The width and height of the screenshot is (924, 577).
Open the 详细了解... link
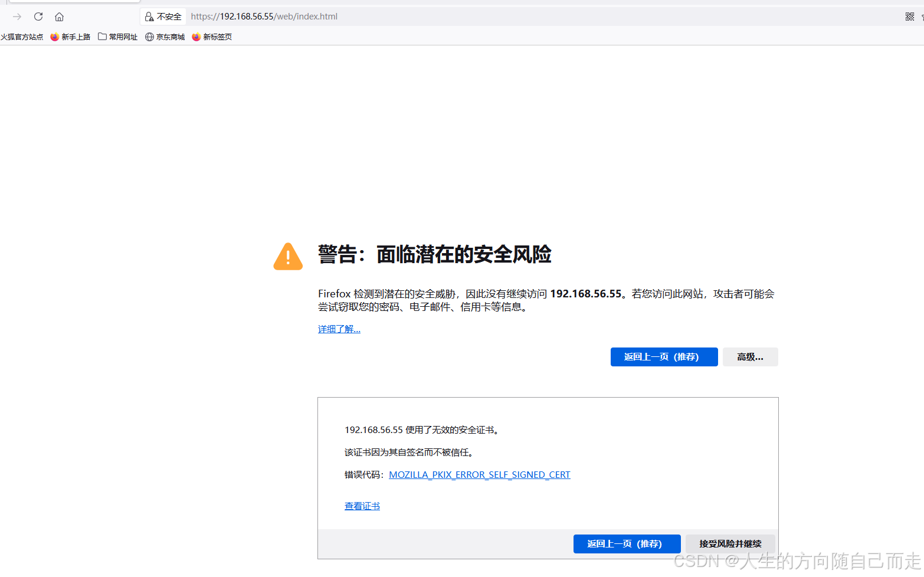pyautogui.click(x=339, y=329)
